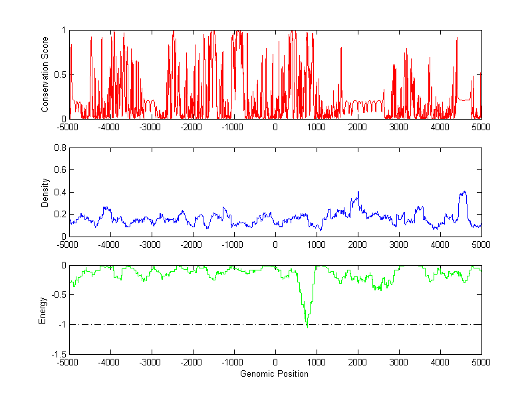
Task: Click the -0.5 tick on Energy axis
Action: click(57, 295)
